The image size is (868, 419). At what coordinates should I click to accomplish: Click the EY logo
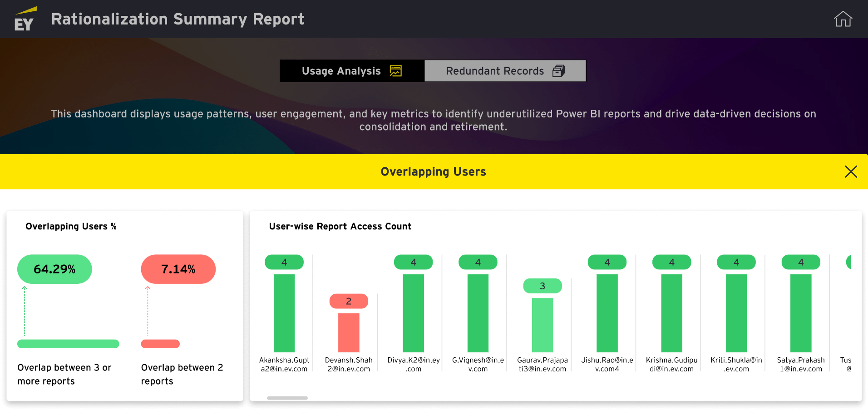click(25, 19)
